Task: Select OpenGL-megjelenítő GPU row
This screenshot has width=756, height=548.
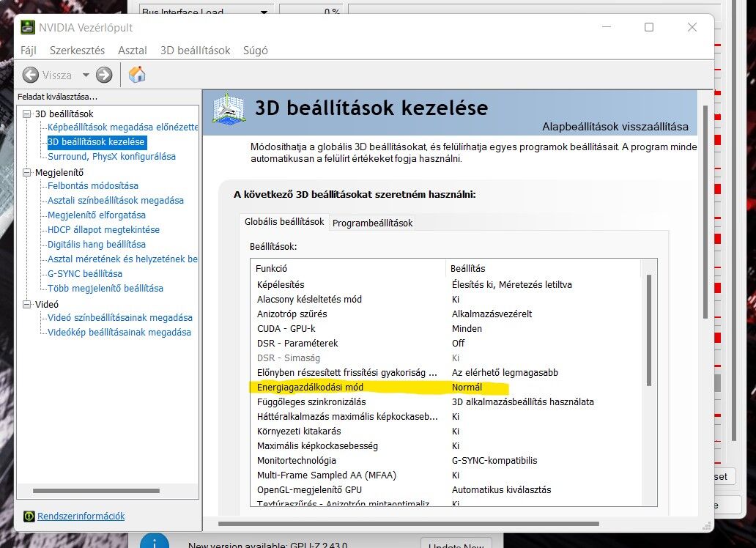Action: (x=446, y=489)
